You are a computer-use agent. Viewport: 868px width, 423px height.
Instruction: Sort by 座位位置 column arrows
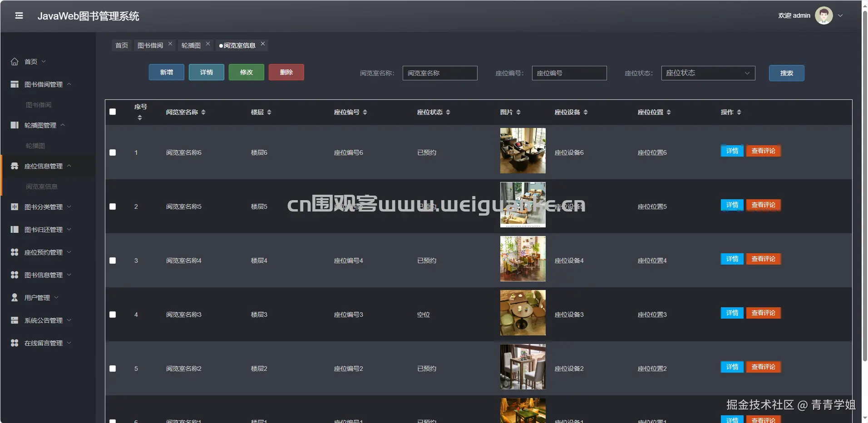pos(669,112)
